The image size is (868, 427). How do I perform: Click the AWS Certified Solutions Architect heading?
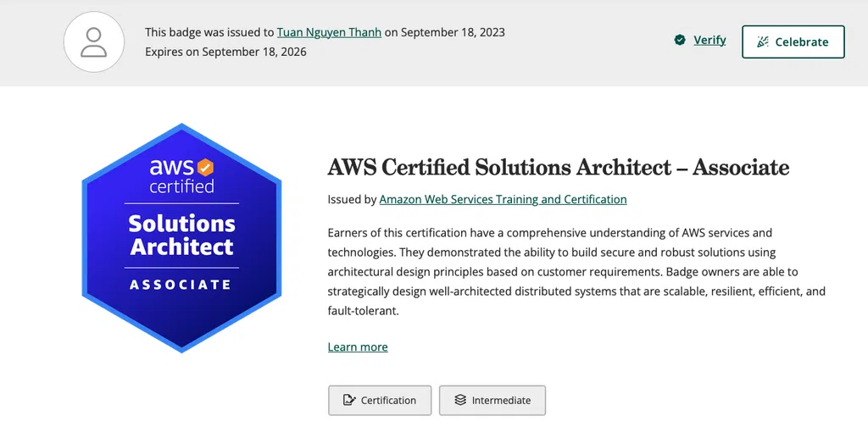pyautogui.click(x=558, y=167)
